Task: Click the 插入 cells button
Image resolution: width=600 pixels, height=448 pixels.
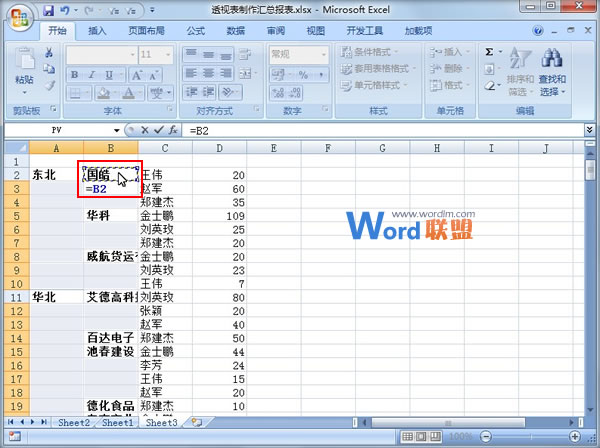Action: click(x=449, y=52)
